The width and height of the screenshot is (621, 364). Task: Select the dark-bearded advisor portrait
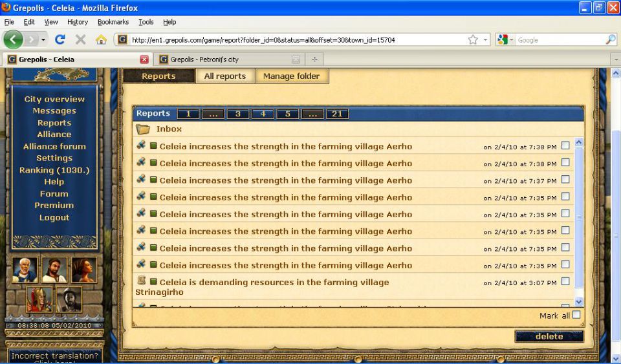point(54,270)
